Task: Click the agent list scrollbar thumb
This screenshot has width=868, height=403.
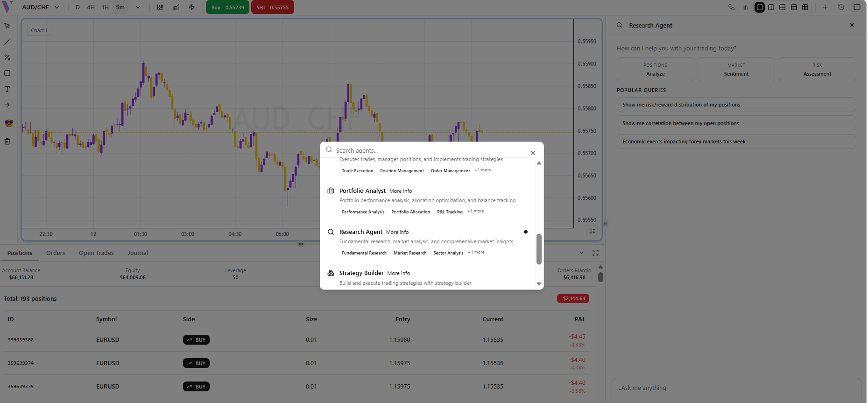Action: click(x=539, y=249)
